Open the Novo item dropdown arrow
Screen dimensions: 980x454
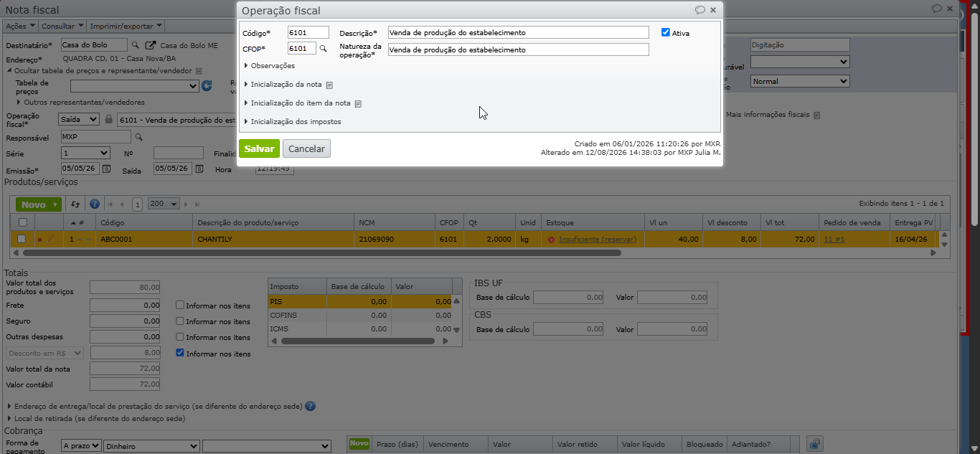point(56,205)
